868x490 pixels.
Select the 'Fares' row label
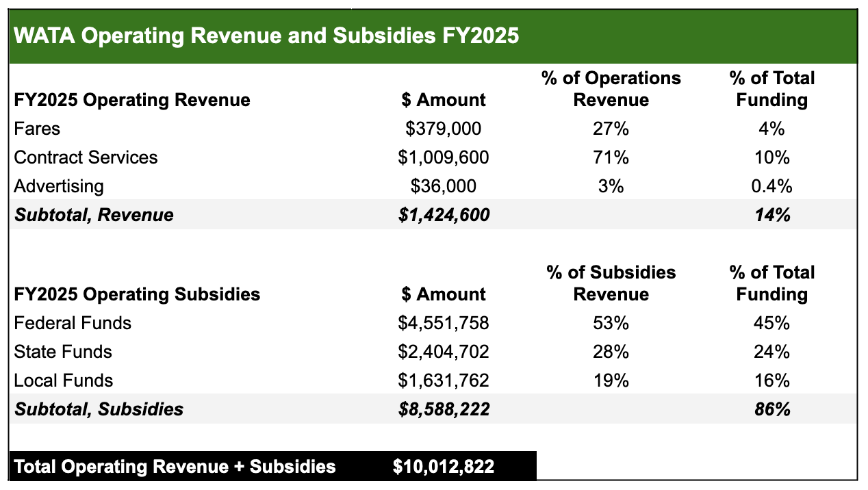point(37,129)
